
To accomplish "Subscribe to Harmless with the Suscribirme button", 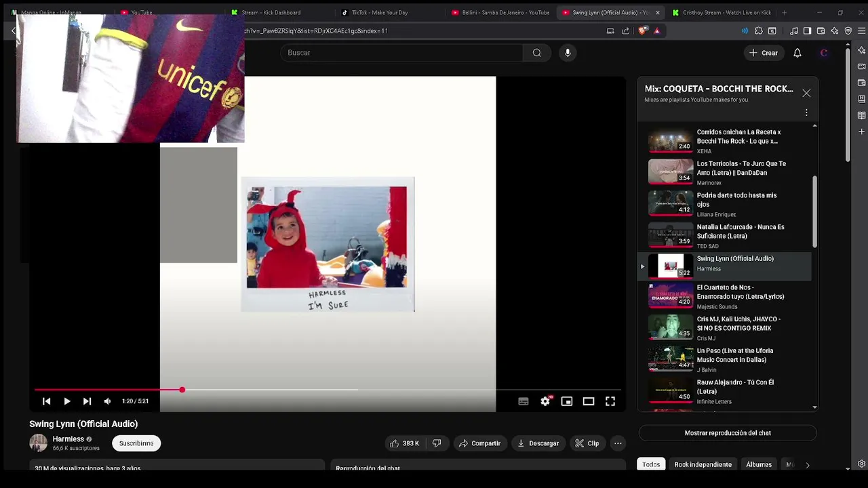I will [x=136, y=443].
